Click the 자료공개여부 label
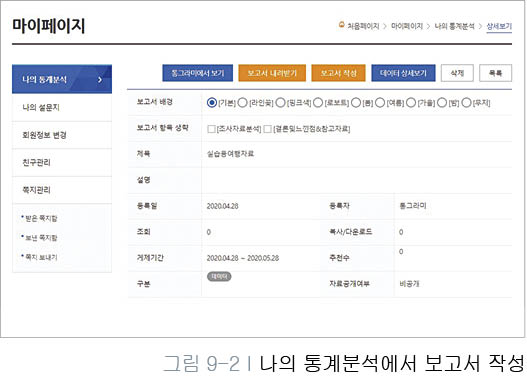Screen dimensions: 527x389 [x=349, y=284]
